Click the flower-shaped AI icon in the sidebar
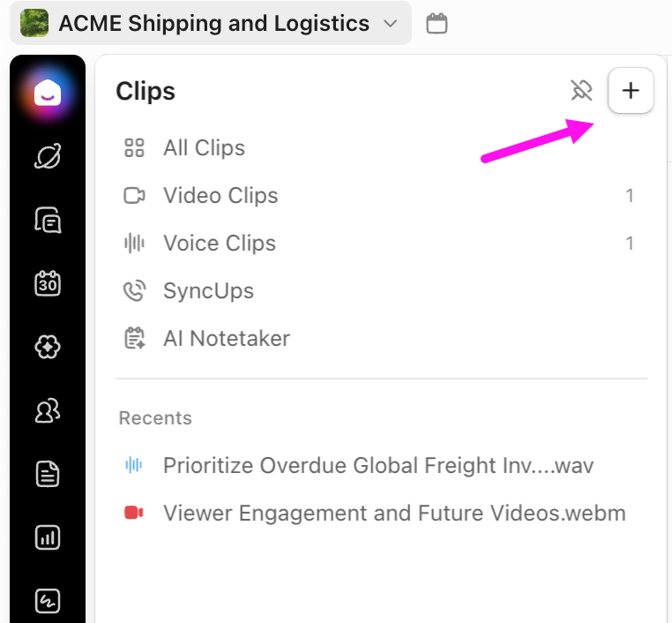The image size is (672, 623). click(x=48, y=347)
